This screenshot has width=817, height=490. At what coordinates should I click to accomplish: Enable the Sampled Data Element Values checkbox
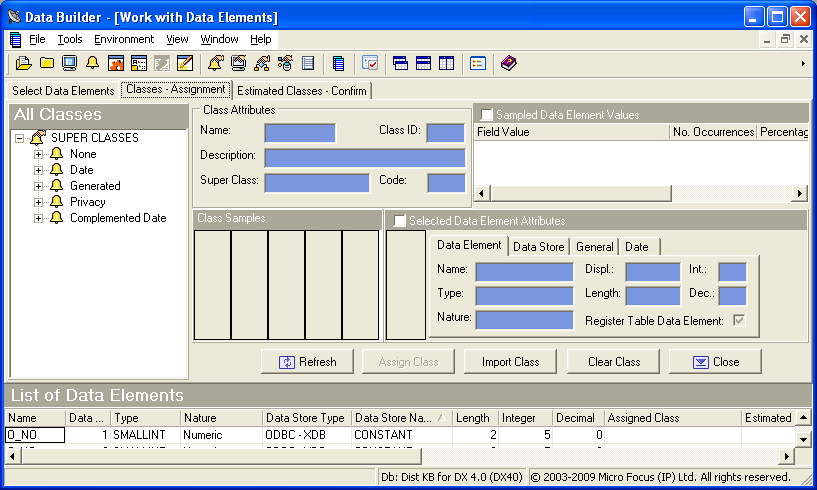pyautogui.click(x=487, y=115)
